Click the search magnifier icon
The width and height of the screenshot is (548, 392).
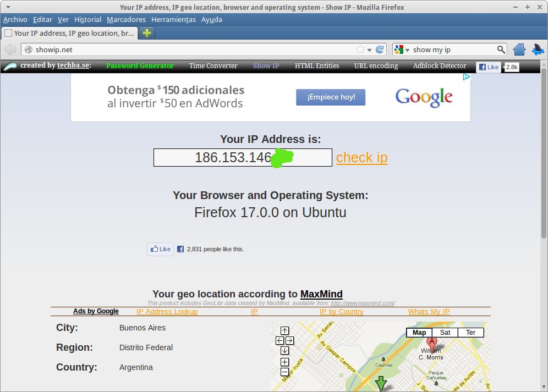[x=501, y=49]
